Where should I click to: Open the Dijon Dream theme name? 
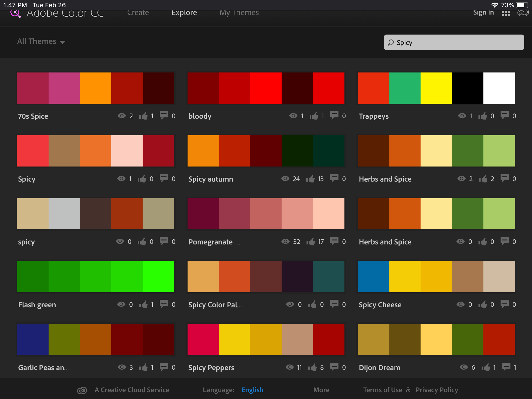tap(380, 368)
